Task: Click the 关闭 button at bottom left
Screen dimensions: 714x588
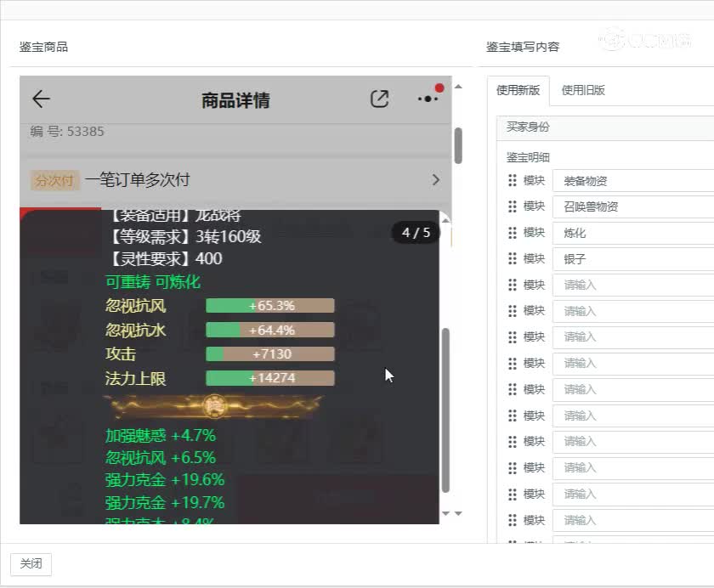Action: (x=31, y=563)
